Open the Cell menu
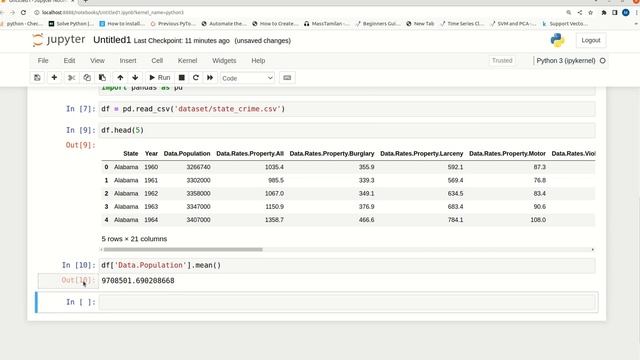640x360 pixels. [x=157, y=60]
